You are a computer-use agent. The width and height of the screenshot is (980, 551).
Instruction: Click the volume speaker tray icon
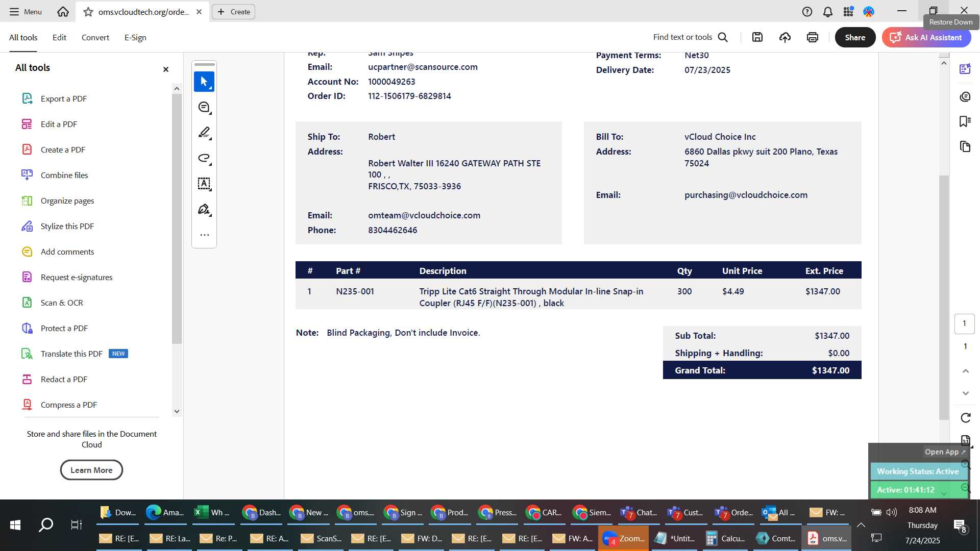pyautogui.click(x=891, y=512)
